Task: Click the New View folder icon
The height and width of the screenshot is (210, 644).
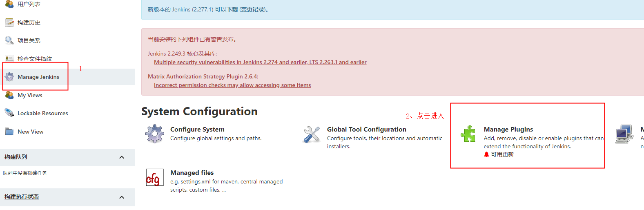Action: [x=9, y=132]
